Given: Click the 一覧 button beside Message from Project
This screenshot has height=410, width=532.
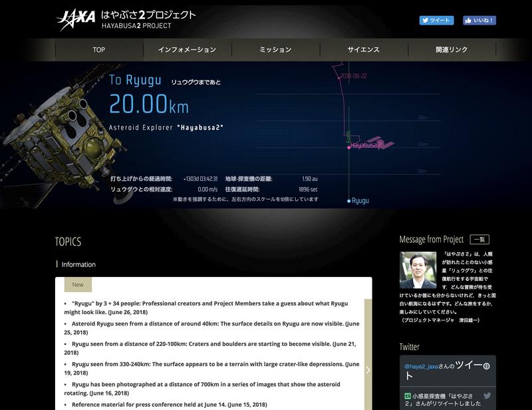Looking at the screenshot, I should click(479, 240).
